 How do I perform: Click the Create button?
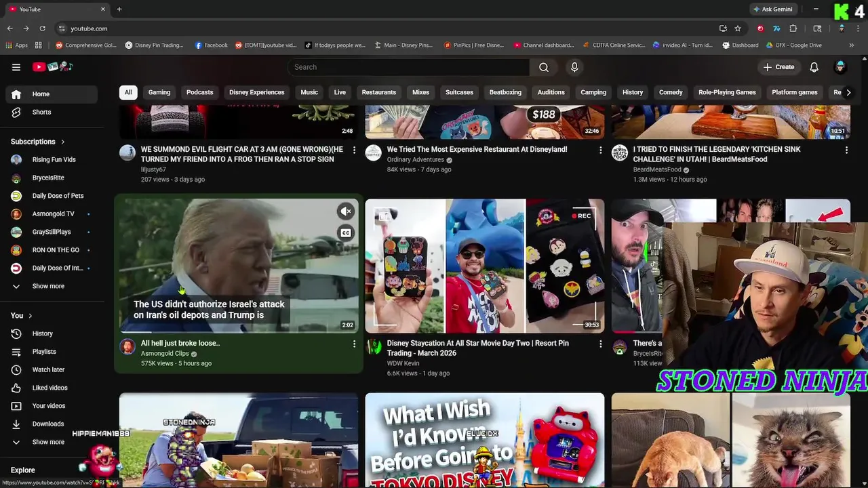tap(778, 67)
